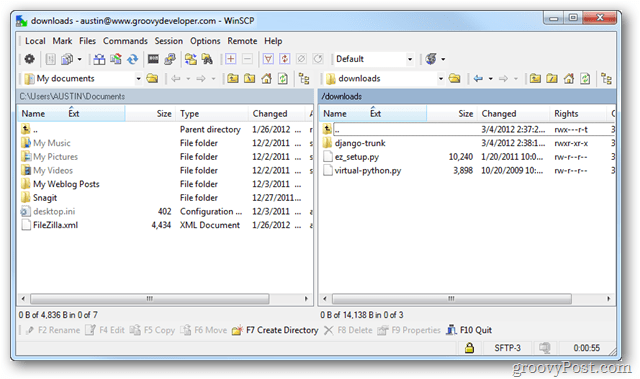640x379 pixels.
Task: Click the Compare Directories toolbar icon
Action: (x=99, y=59)
